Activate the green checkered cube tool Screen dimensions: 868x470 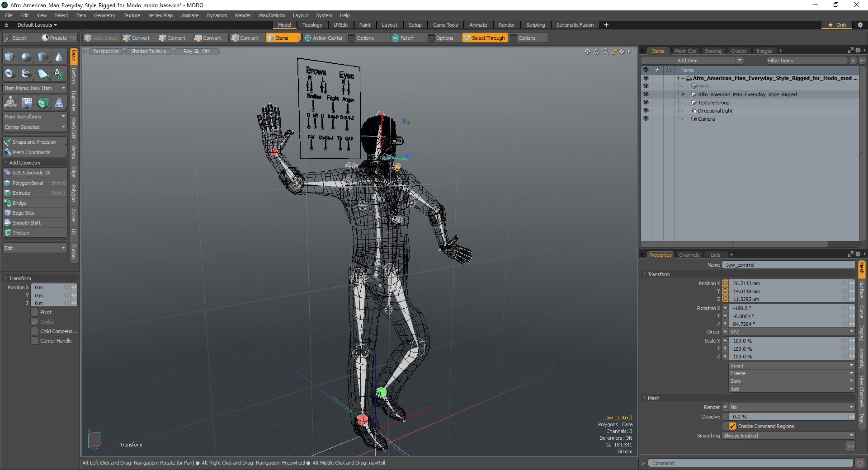tap(43, 103)
